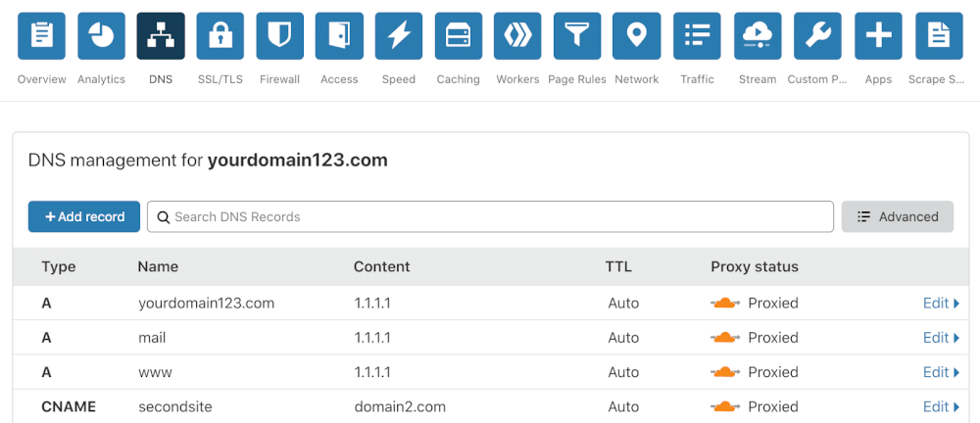
Task: Click the Search DNS Records field
Action: pyautogui.click(x=490, y=216)
